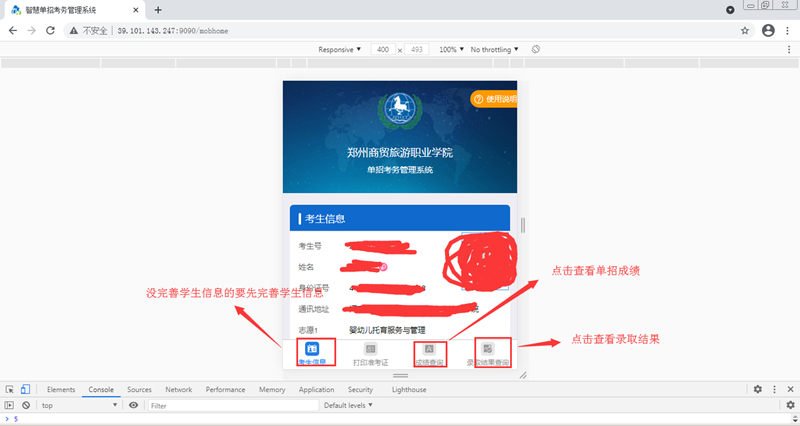Open the 录取结果查询 admission result icon
The height and width of the screenshot is (426, 800).
coord(488,349)
